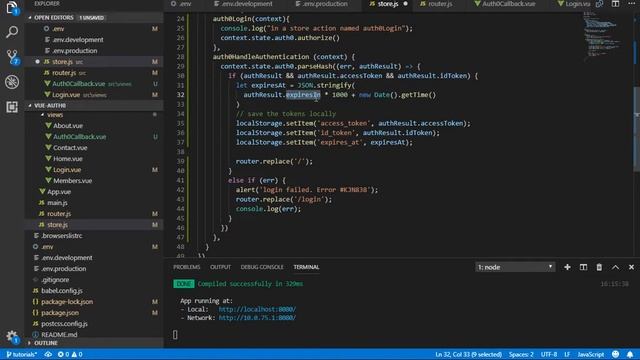The width and height of the screenshot is (640, 360).
Task: Close the terminal panel
Action: [631, 267]
